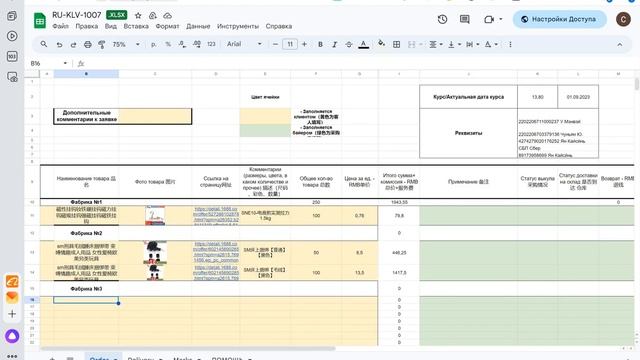Open the comments panel icon
The image size is (640, 360).
[464, 19]
